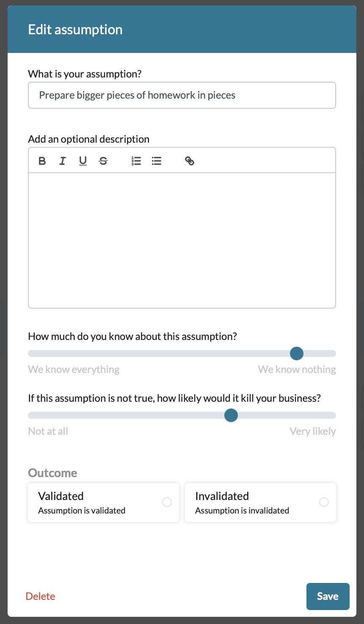Screen dimensions: 364x624
Task: Click the 'We know everything' end of the slider
Action: coord(32,353)
